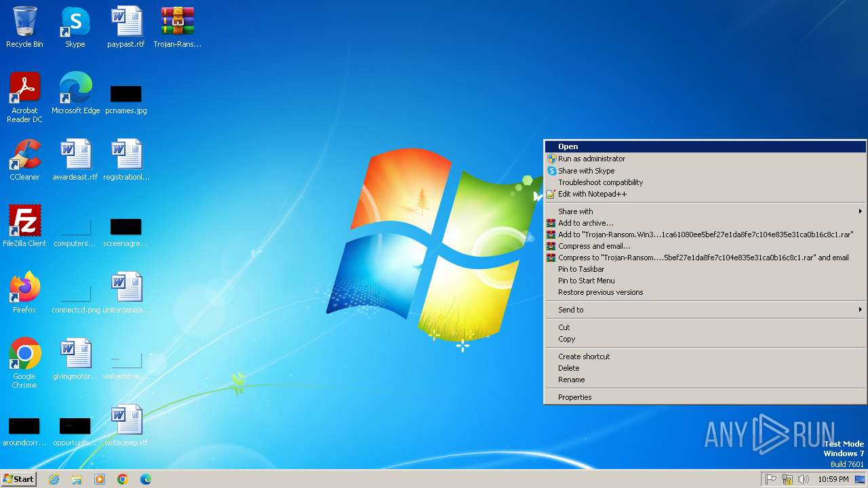
Task: Choose Troubleshoot compatibility
Action: pyautogui.click(x=705, y=182)
